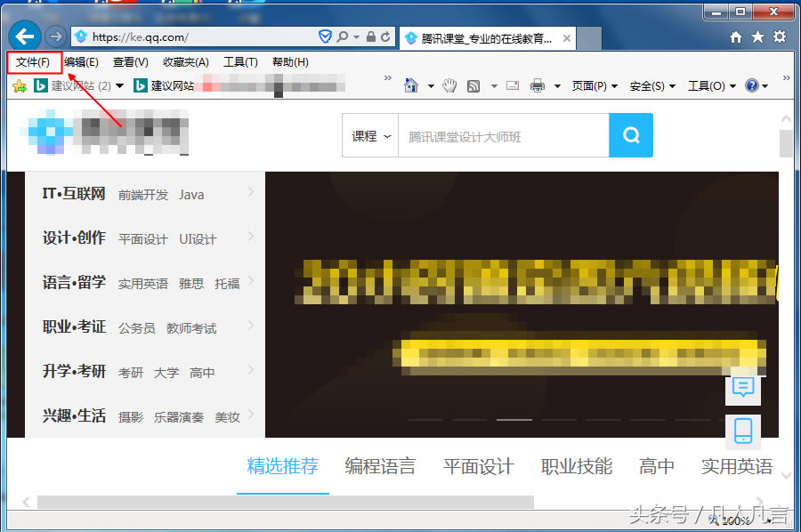Open the 文件(F) menu
801x532 pixels.
pyautogui.click(x=34, y=61)
